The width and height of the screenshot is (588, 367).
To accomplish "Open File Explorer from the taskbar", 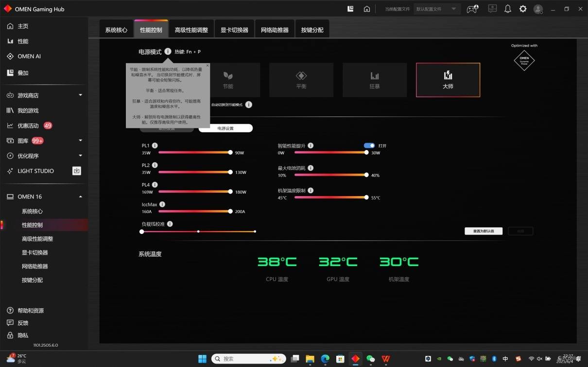I will tap(310, 359).
